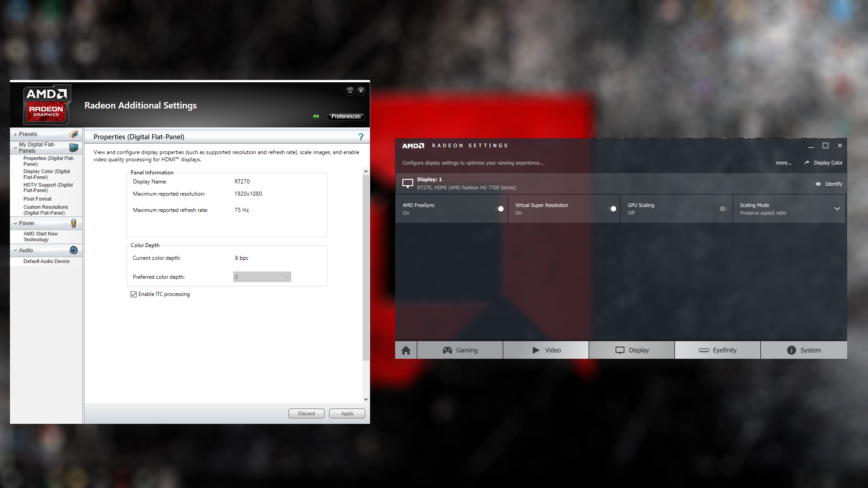Image resolution: width=868 pixels, height=488 pixels.
Task: Maximize the Radeon Settings window
Action: (x=826, y=145)
